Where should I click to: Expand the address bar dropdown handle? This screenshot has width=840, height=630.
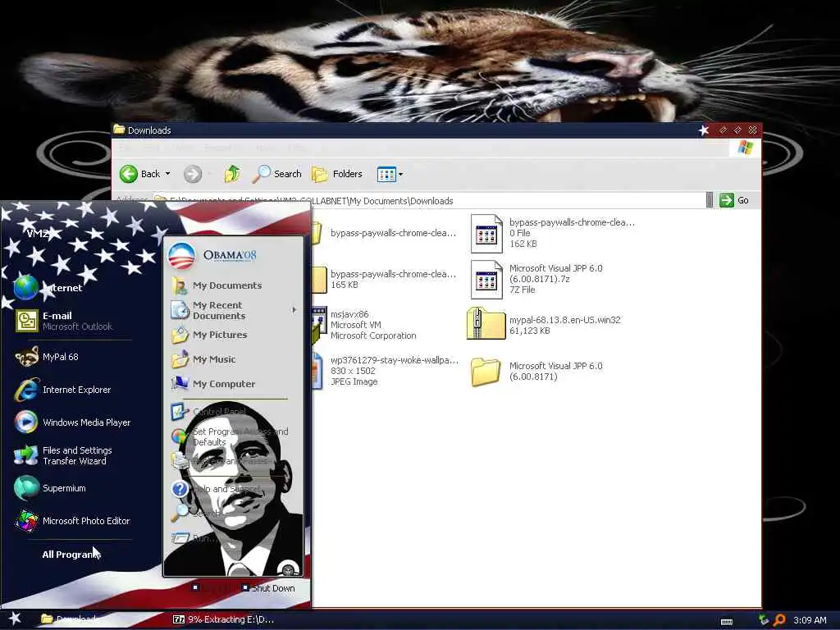point(710,200)
